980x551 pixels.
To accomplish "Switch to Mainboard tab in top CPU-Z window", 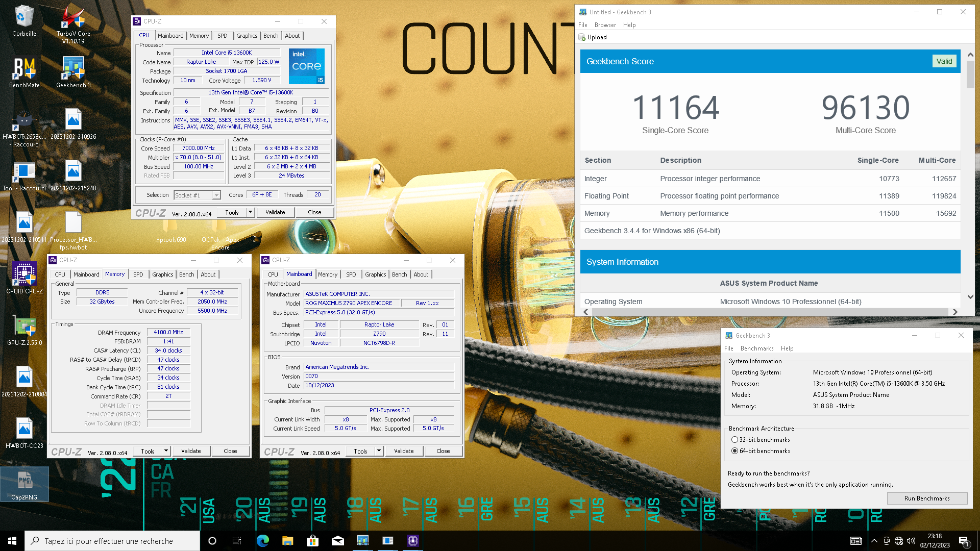I will pos(170,36).
